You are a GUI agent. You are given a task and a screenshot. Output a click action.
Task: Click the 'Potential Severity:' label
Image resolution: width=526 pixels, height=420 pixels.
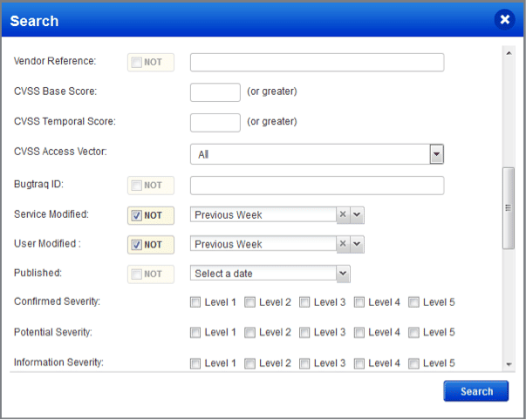point(53,332)
